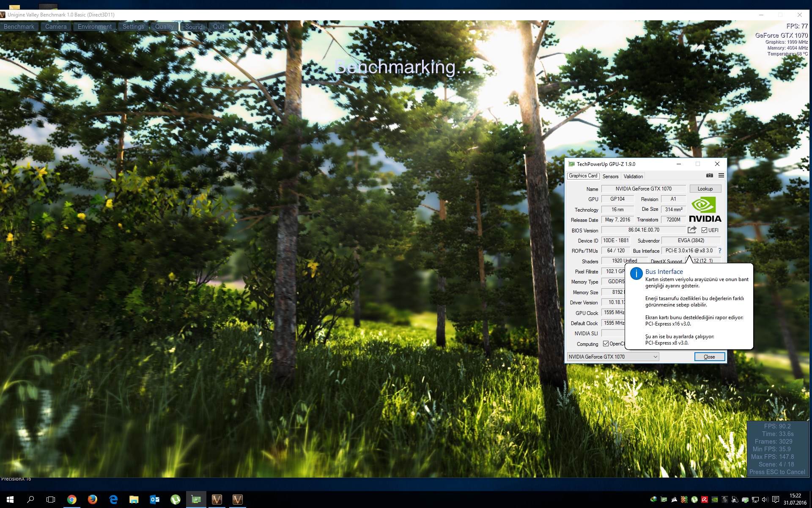Click the Transistors value 7200M
This screenshot has height=508, width=812.
point(673,220)
